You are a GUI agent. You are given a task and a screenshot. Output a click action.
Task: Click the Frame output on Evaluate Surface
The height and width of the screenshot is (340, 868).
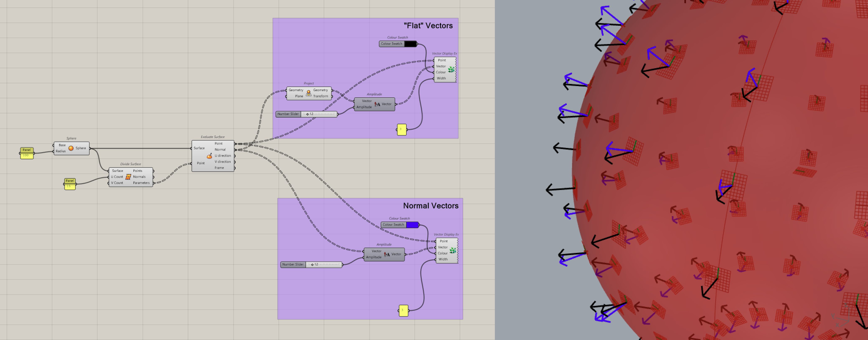click(219, 168)
